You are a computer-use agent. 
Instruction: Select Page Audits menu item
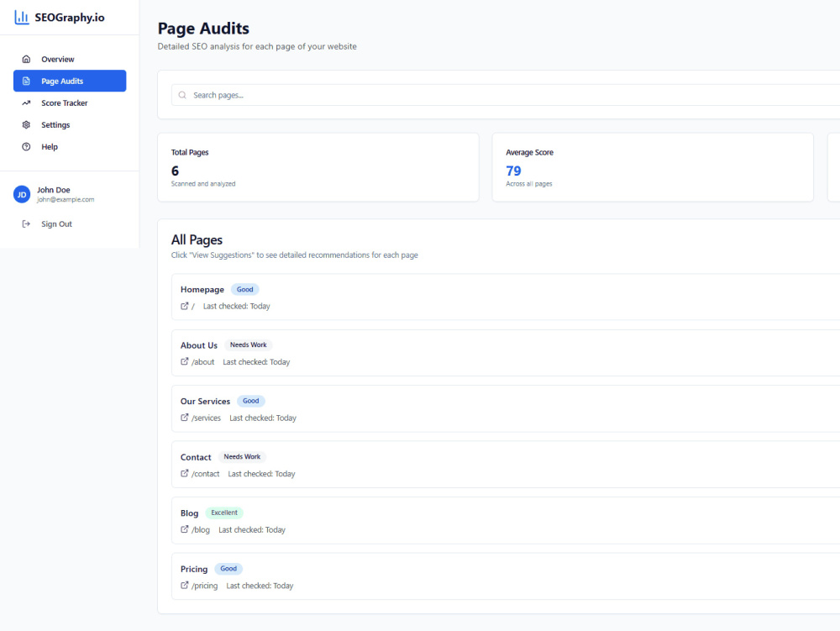point(70,81)
